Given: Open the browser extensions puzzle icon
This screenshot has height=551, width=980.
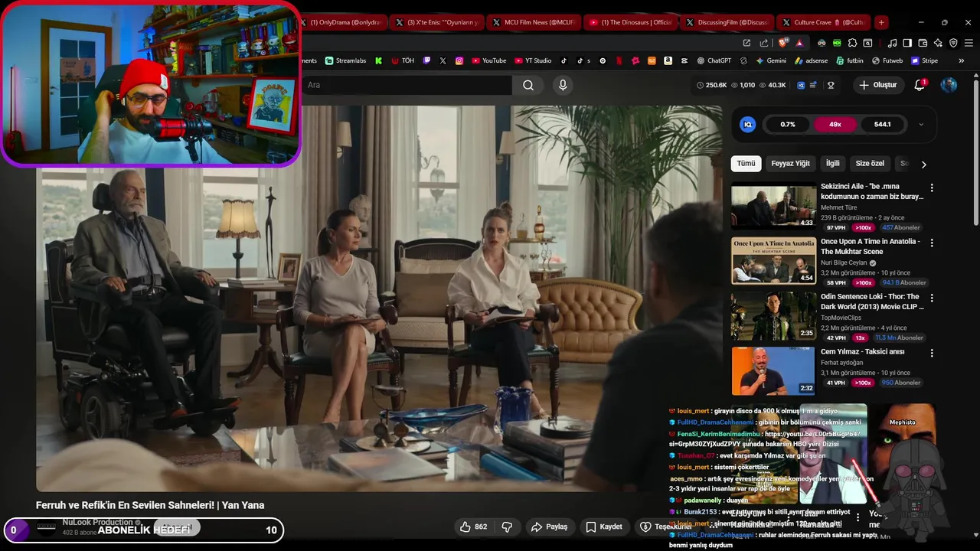Looking at the screenshot, I should click(x=853, y=43).
